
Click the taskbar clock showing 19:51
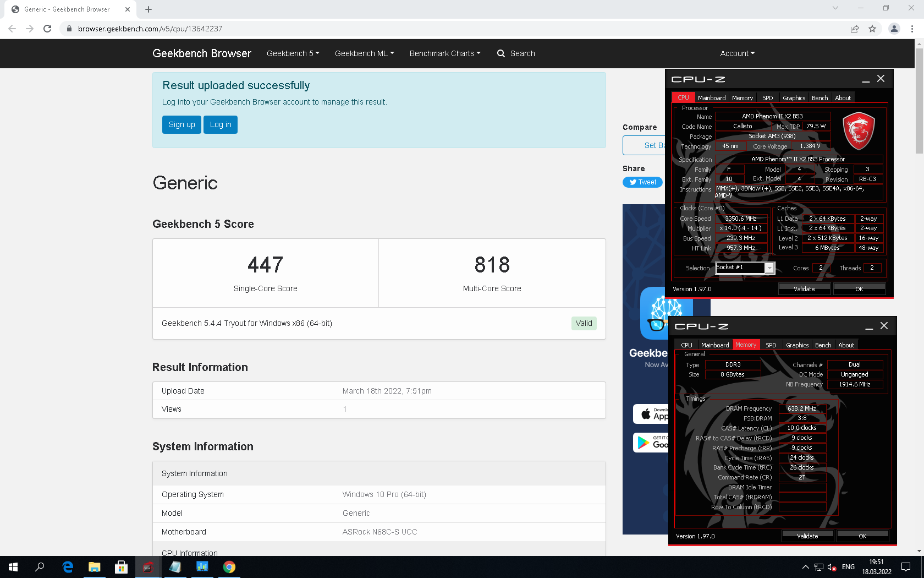coord(877,567)
